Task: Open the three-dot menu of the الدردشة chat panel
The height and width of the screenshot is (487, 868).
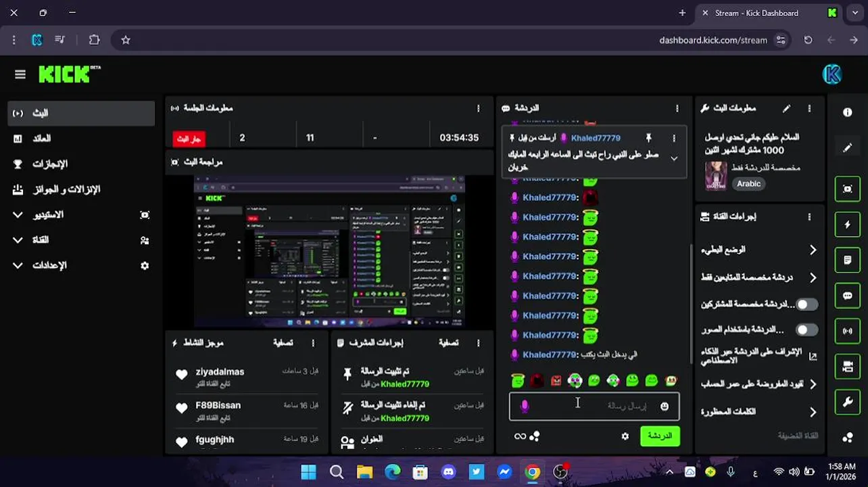Action: point(677,108)
